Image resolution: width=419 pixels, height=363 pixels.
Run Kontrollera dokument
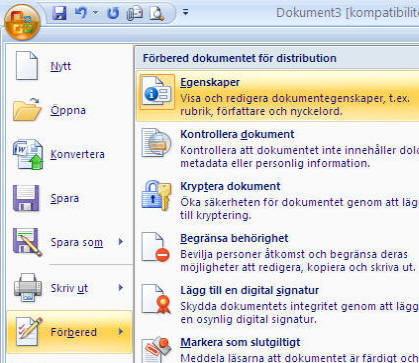(237, 134)
